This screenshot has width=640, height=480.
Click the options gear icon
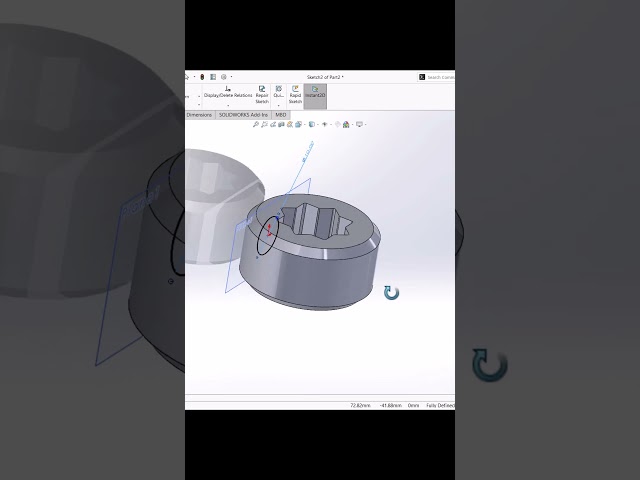224,77
